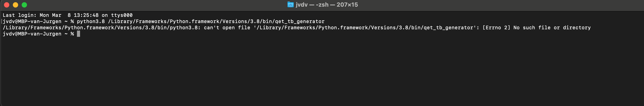Click the 'jvdv@MBP-van-Jurgen' prompt on the last line

tap(32, 34)
